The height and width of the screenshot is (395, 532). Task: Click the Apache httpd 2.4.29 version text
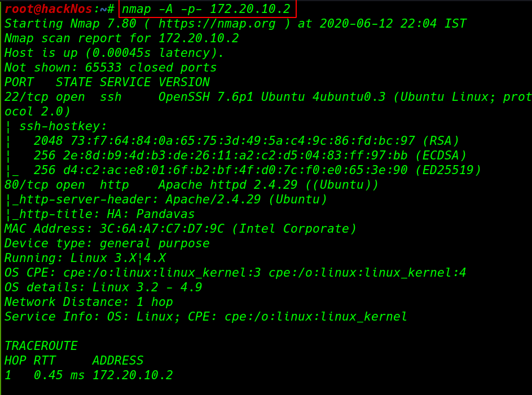point(228,185)
